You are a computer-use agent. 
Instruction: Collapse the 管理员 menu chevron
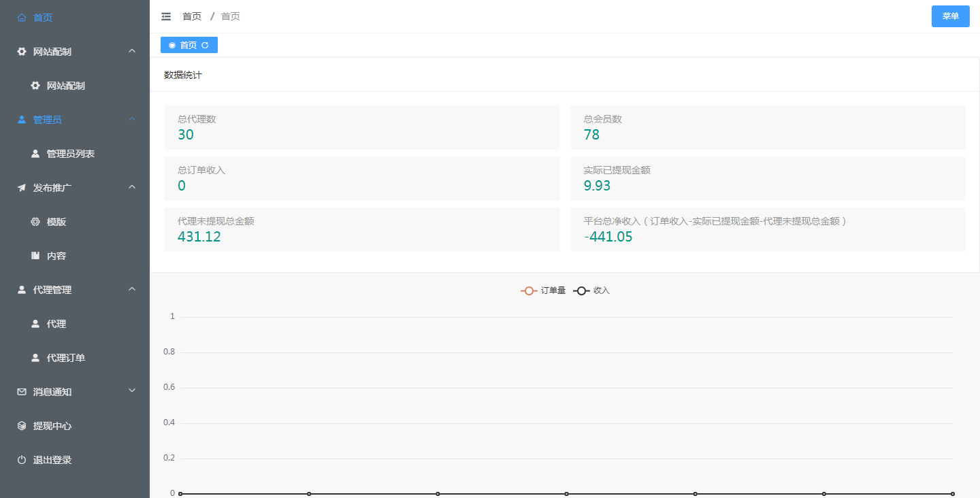132,119
